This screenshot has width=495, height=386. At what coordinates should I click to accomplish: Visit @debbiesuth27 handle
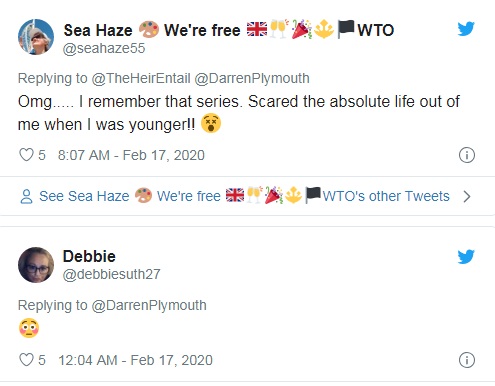click(x=112, y=274)
